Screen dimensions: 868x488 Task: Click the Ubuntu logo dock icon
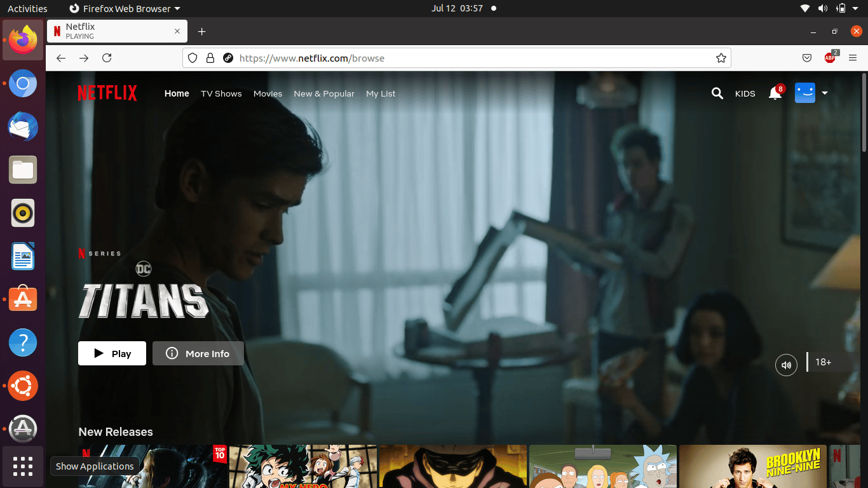coord(23,386)
